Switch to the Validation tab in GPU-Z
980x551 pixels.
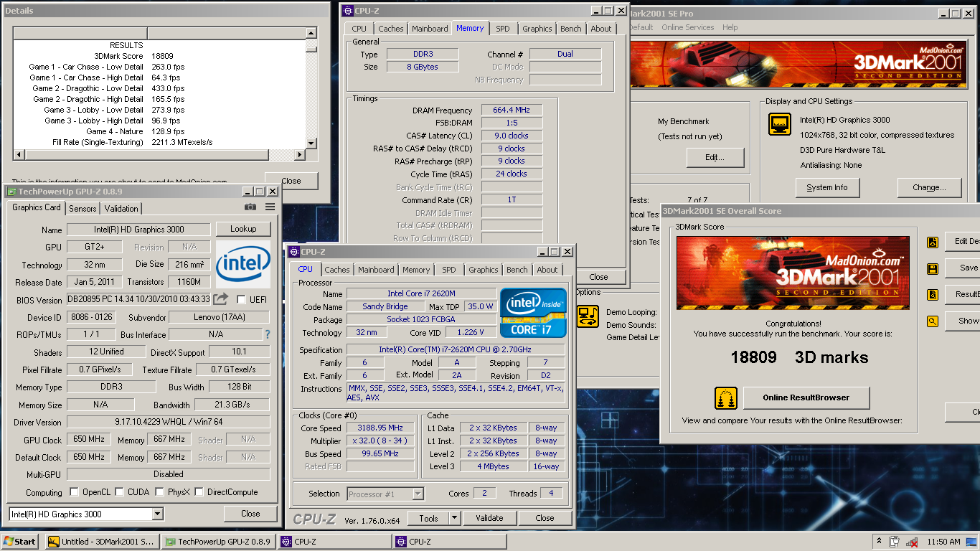point(121,208)
